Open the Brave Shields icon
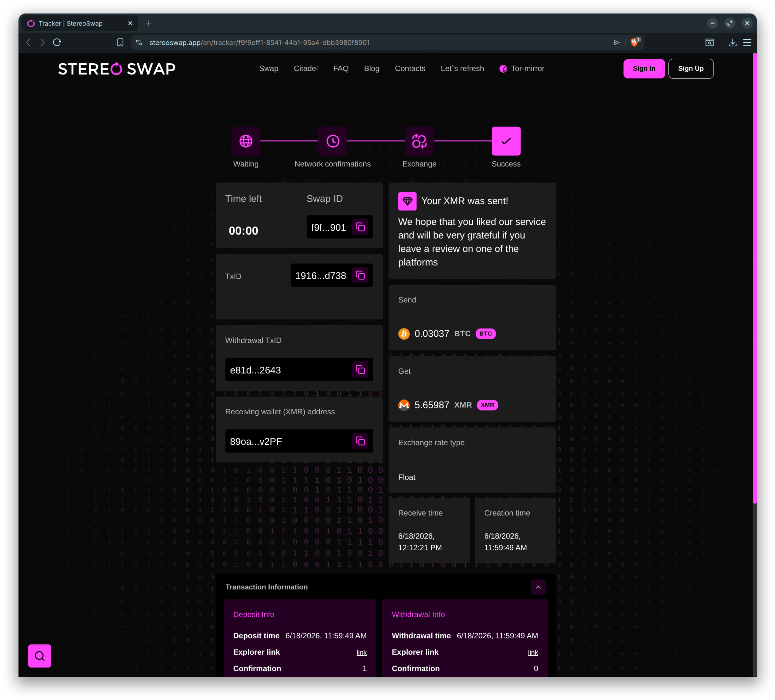Screen dimensions: 775x700 click(x=635, y=42)
